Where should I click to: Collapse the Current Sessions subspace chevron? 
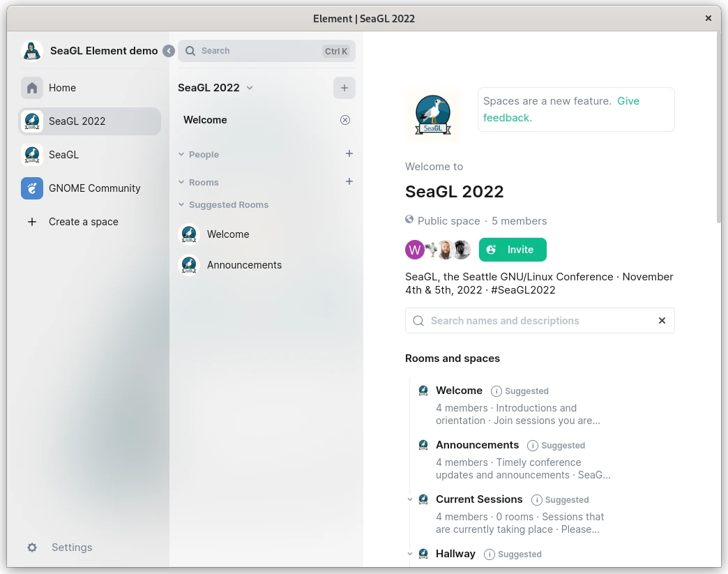(410, 499)
